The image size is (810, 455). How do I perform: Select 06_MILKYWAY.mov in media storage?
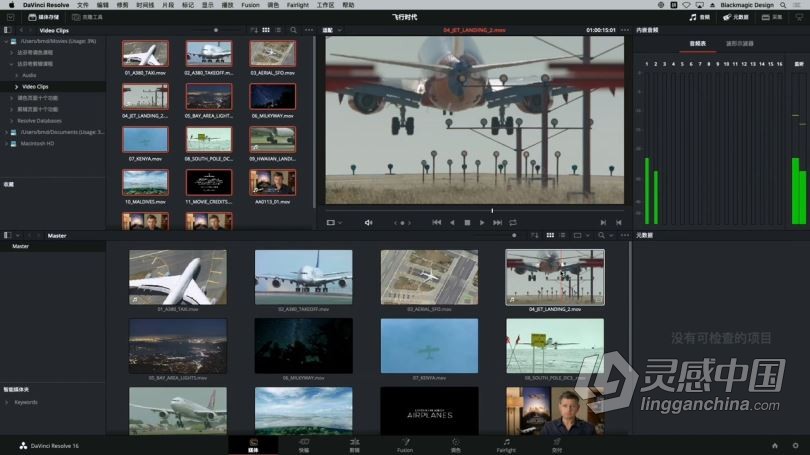273,97
